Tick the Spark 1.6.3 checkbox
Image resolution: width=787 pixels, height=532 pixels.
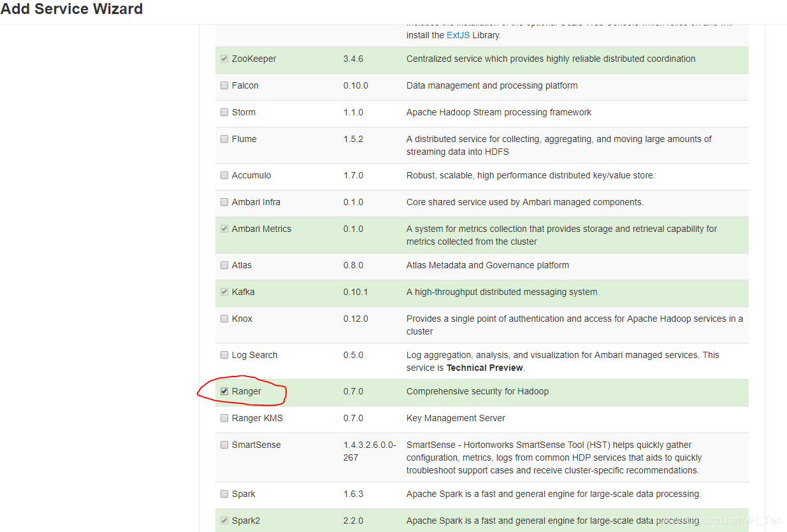[x=224, y=494]
